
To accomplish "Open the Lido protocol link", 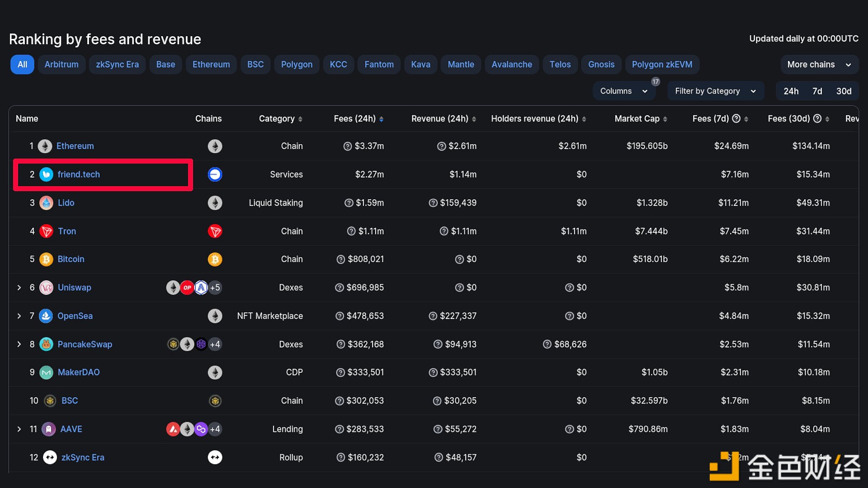I will click(x=66, y=203).
